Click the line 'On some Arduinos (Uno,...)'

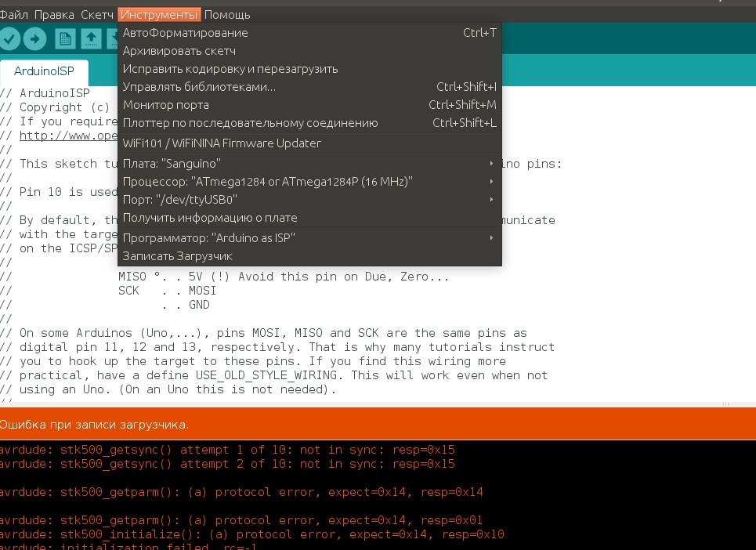point(263,333)
